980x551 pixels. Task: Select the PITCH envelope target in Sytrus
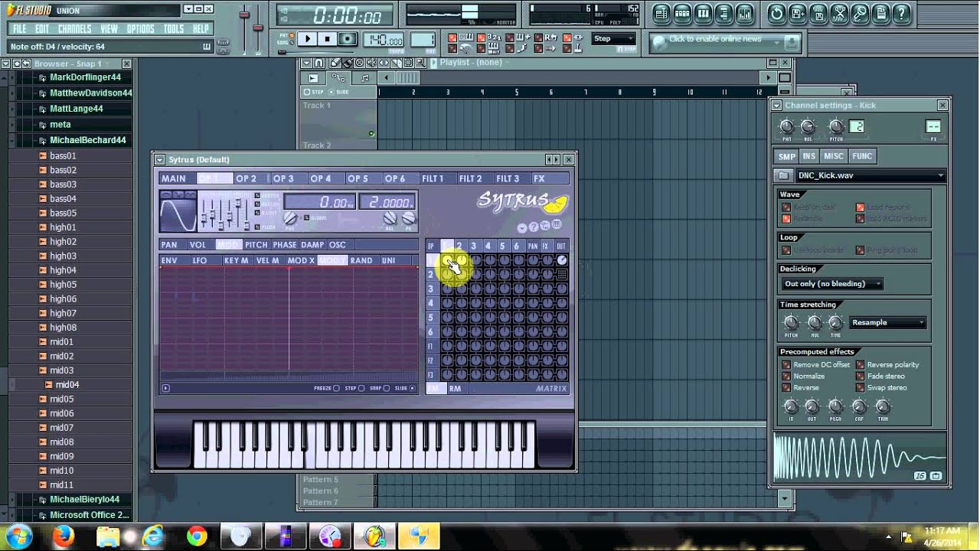[x=256, y=245]
